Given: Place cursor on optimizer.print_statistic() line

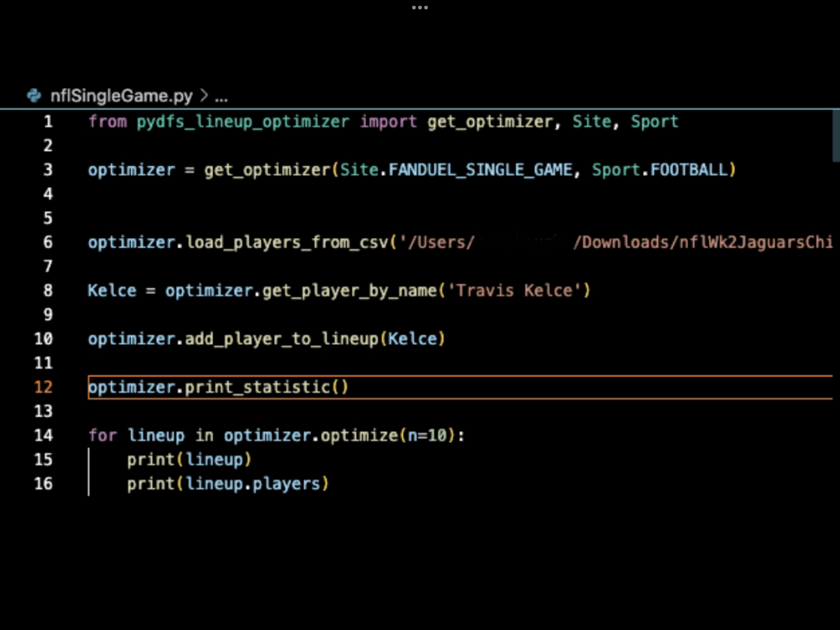Looking at the screenshot, I should click(218, 388).
